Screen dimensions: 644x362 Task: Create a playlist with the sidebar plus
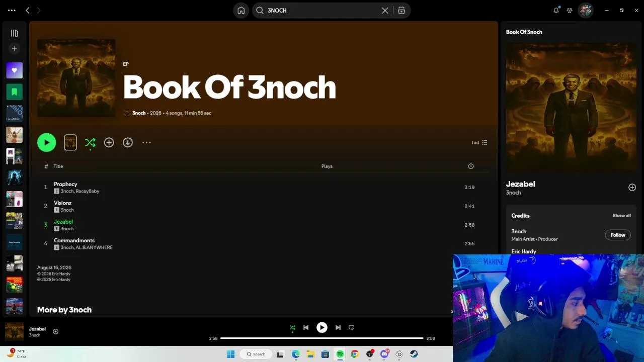(x=14, y=49)
